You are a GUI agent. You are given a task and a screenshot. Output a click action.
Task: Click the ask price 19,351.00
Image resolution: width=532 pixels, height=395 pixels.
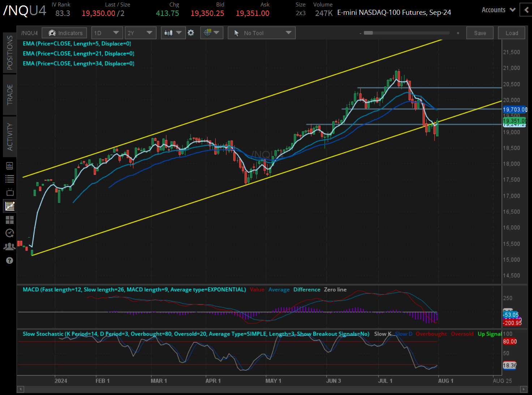pos(253,13)
